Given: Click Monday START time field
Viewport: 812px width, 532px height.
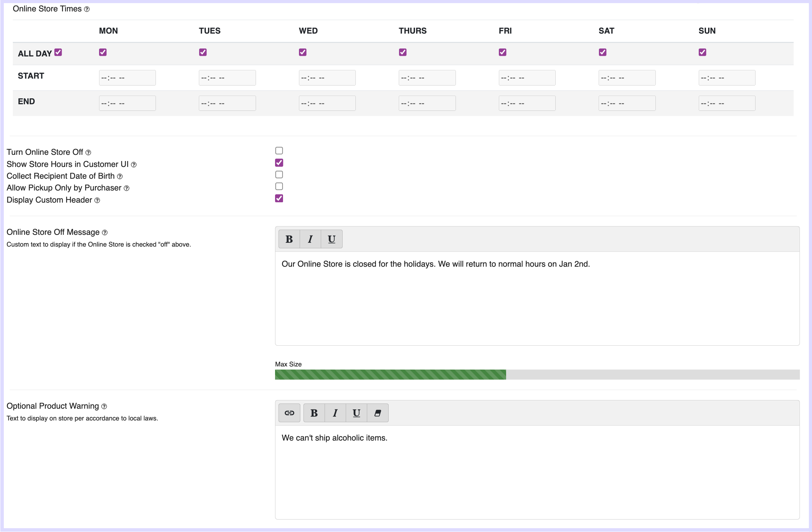Looking at the screenshot, I should click(127, 78).
